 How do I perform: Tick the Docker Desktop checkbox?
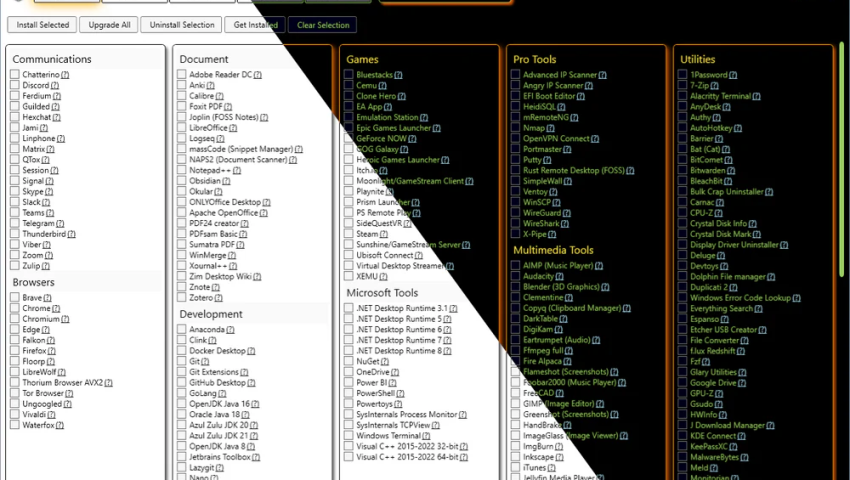[183, 351]
